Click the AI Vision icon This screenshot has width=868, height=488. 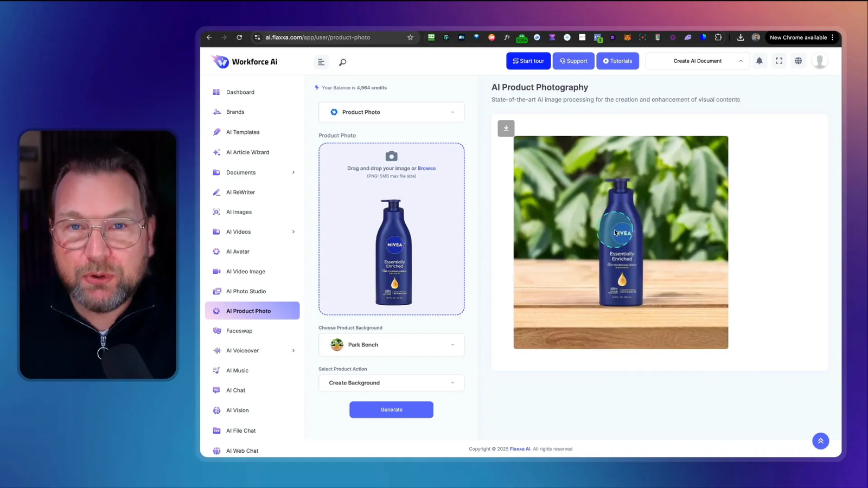216,410
